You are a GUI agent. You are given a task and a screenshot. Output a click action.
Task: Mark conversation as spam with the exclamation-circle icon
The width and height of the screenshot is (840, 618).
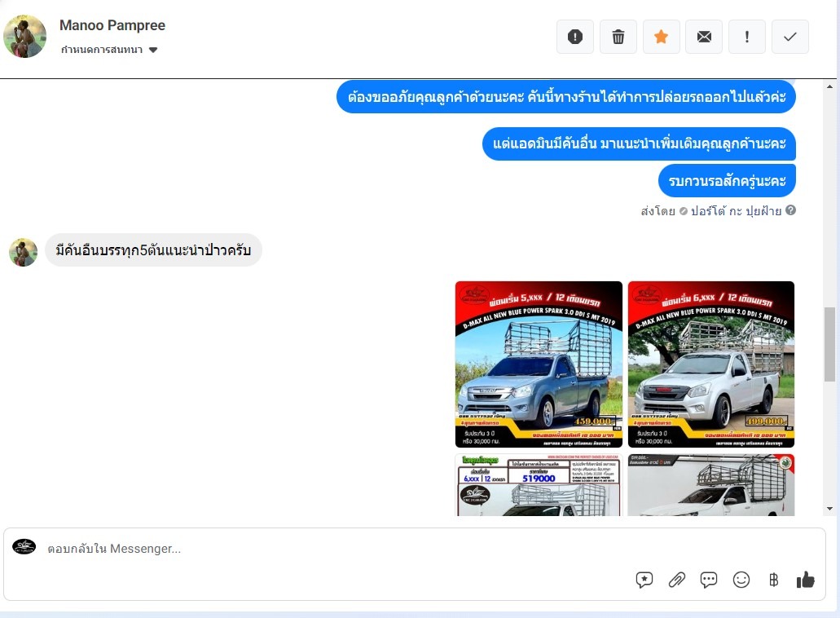point(575,37)
